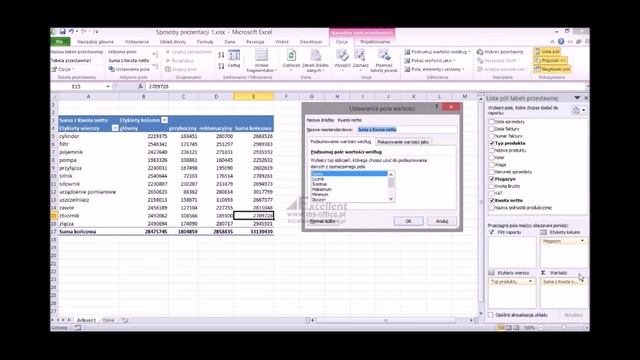Click field list layout options icon
Screen dimensions: 640x360
pos(579,110)
